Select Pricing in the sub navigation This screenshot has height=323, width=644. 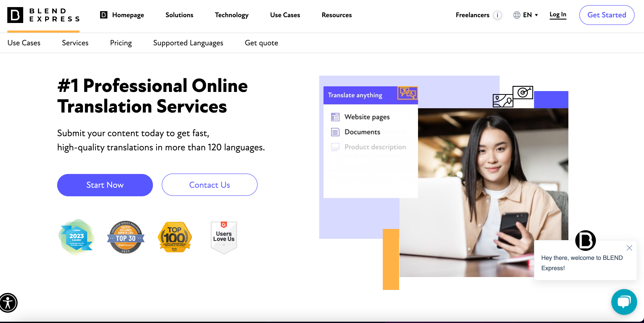click(x=121, y=43)
